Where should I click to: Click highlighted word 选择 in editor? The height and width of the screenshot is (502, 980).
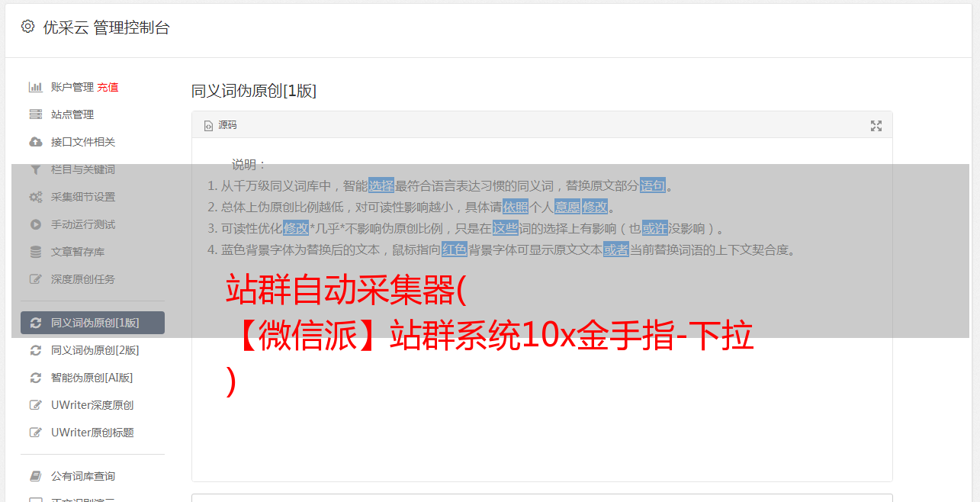(x=381, y=185)
